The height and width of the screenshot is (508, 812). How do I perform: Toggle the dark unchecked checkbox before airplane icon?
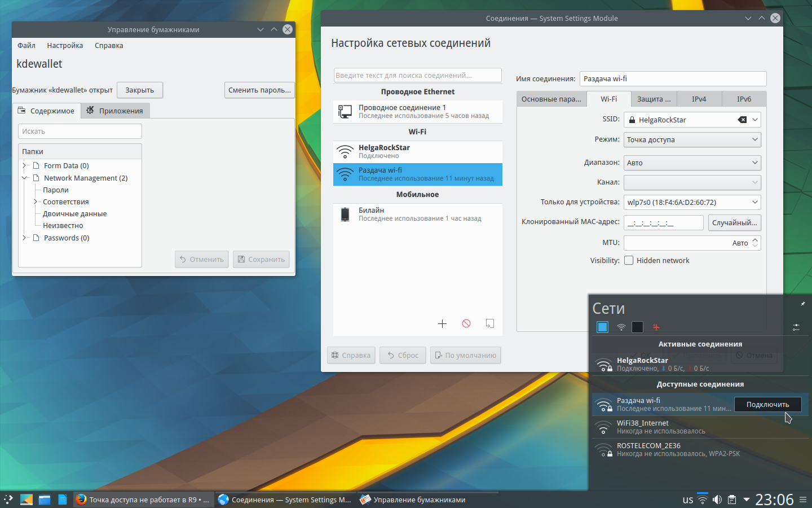pyautogui.click(x=638, y=327)
